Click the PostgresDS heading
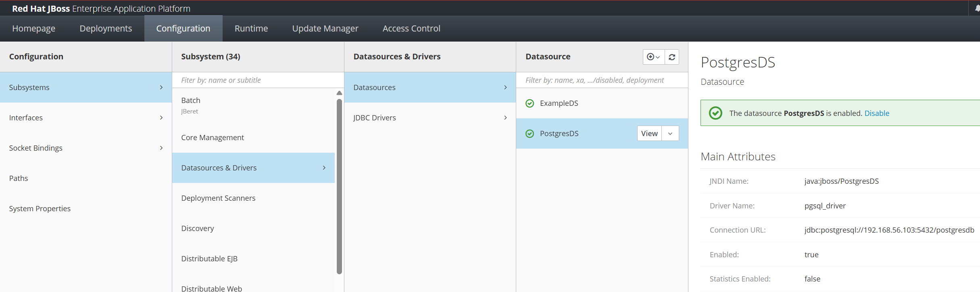The height and width of the screenshot is (292, 980). 738,62
